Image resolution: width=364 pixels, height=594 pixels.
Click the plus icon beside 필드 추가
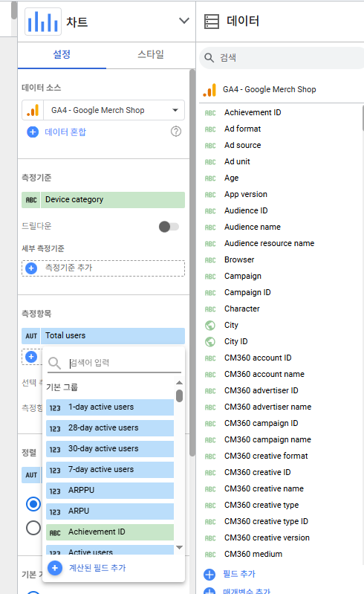[x=209, y=575]
